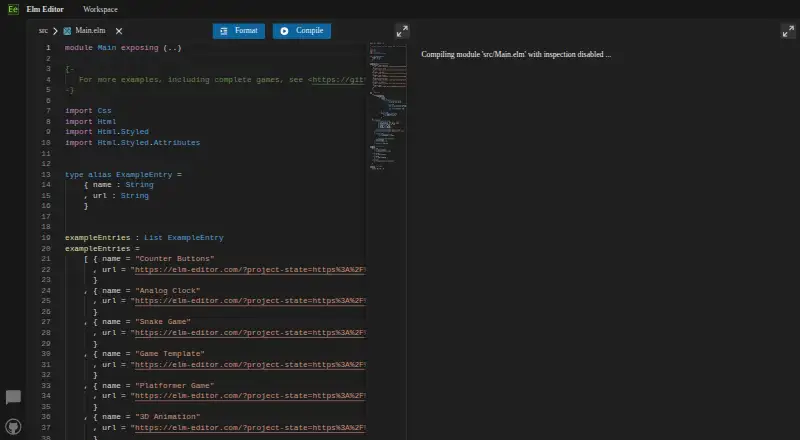Screen dimensions: 800x440
Task: Click the "Analog Clock" name string
Action: [167, 290]
